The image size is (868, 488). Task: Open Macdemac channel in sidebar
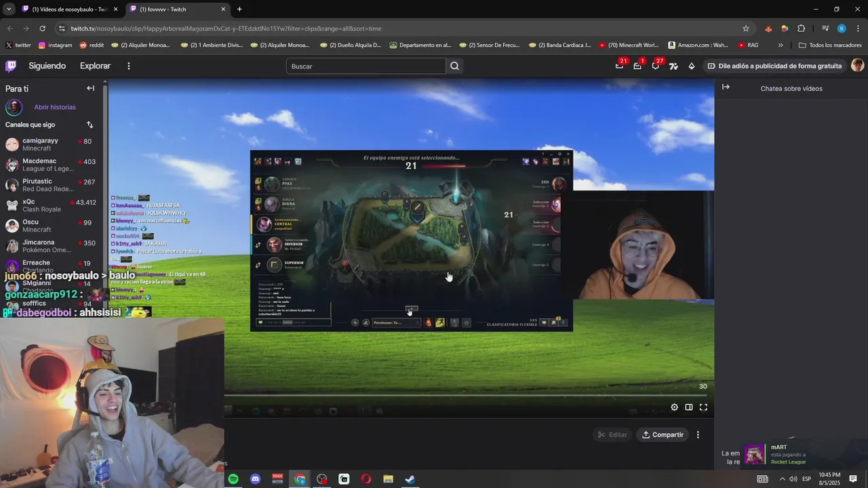click(x=51, y=165)
